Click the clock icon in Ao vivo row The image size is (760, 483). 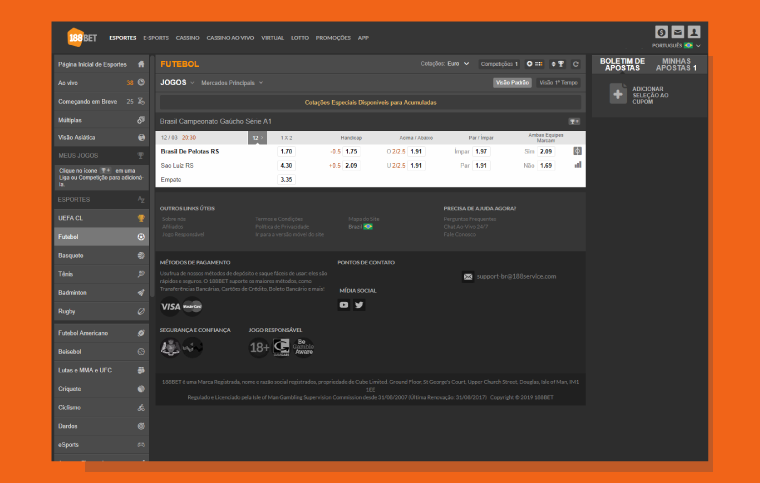click(x=141, y=82)
